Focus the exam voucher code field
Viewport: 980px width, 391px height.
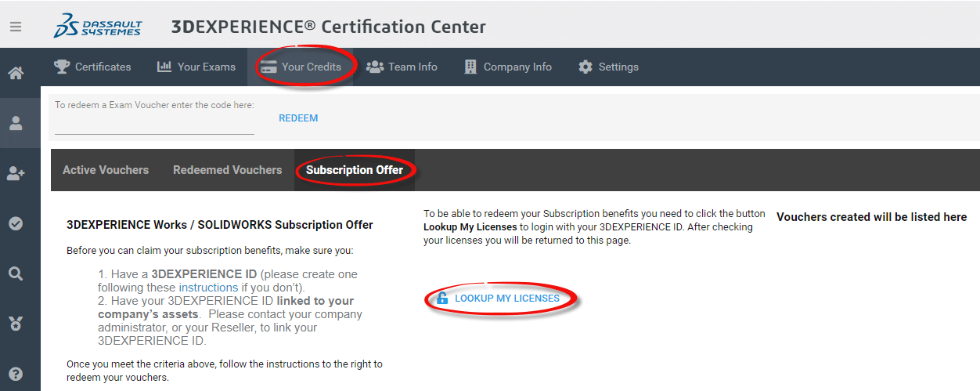pyautogui.click(x=154, y=124)
